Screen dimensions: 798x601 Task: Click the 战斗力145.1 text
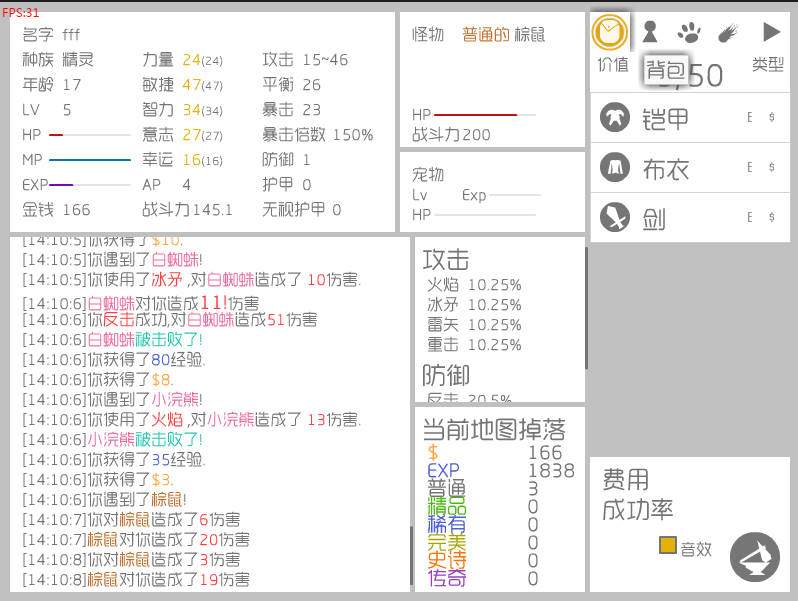(187, 210)
